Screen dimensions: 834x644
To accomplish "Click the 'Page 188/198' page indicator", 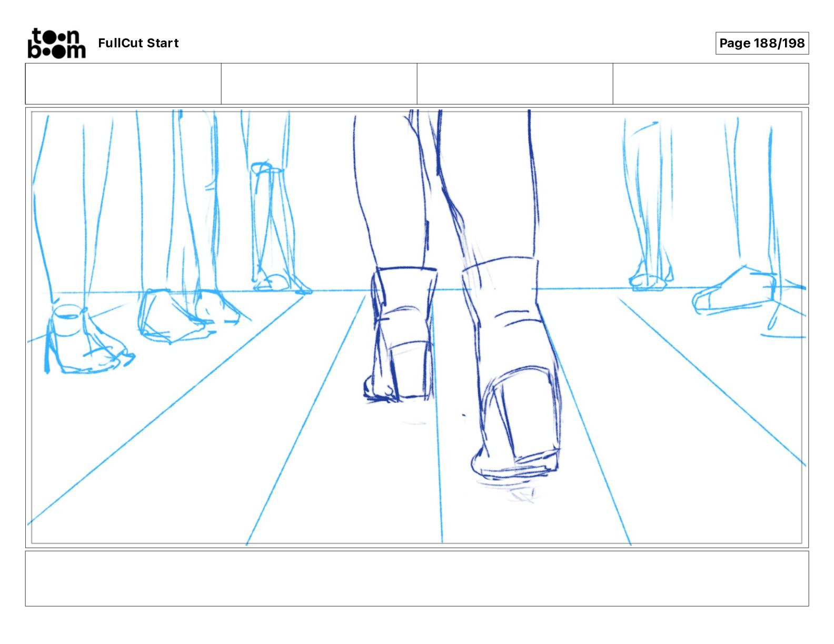I will 762,43.
